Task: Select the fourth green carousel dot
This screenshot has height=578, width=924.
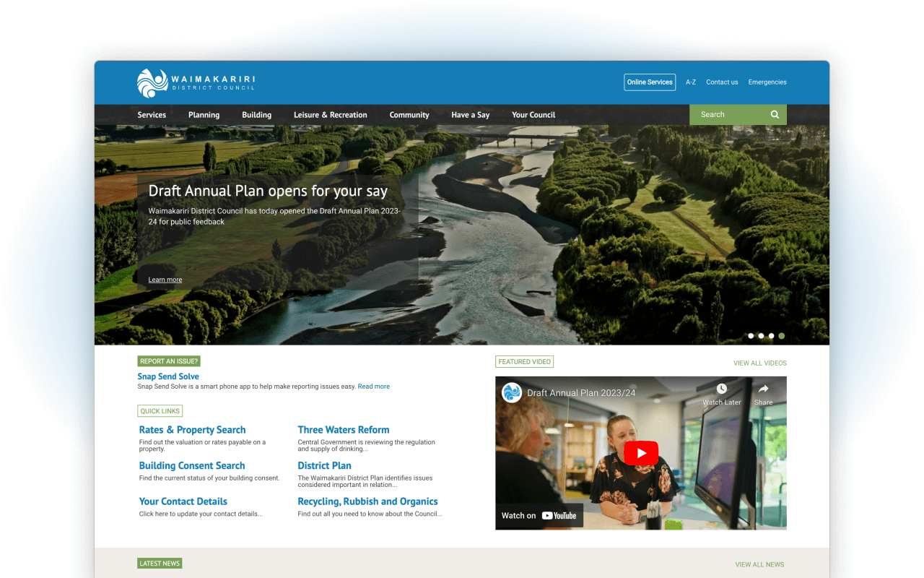Action: click(x=782, y=336)
